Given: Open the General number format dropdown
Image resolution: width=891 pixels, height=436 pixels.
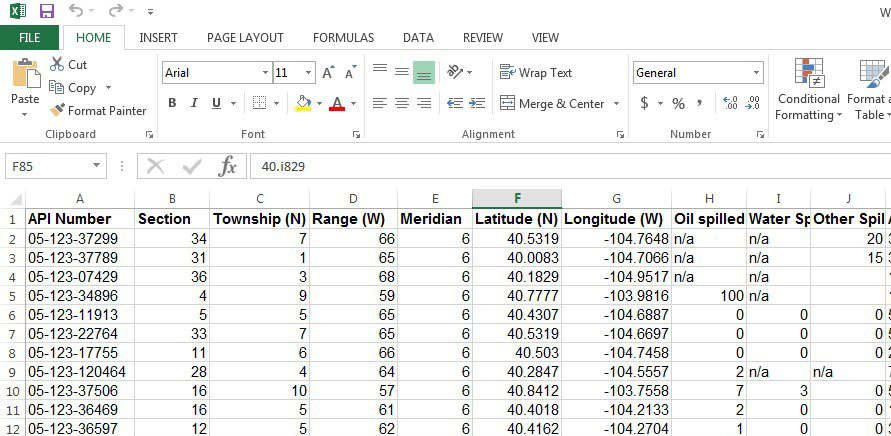Looking at the screenshot, I should point(756,73).
